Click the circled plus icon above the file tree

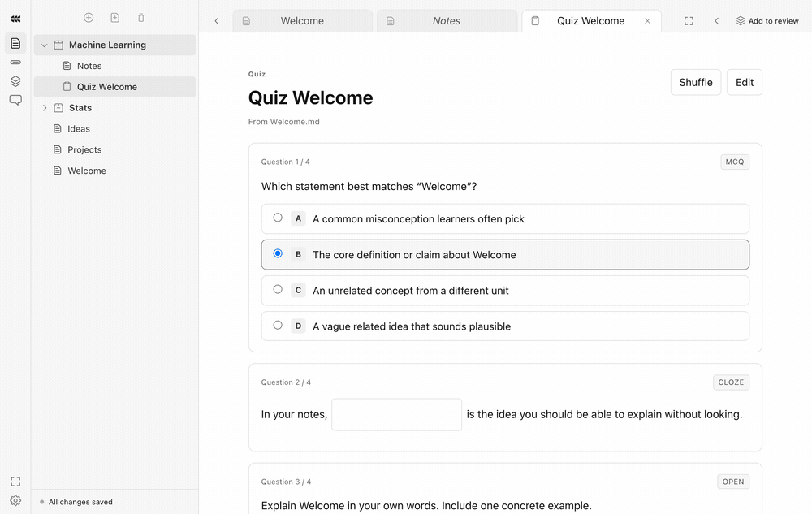[x=89, y=18]
